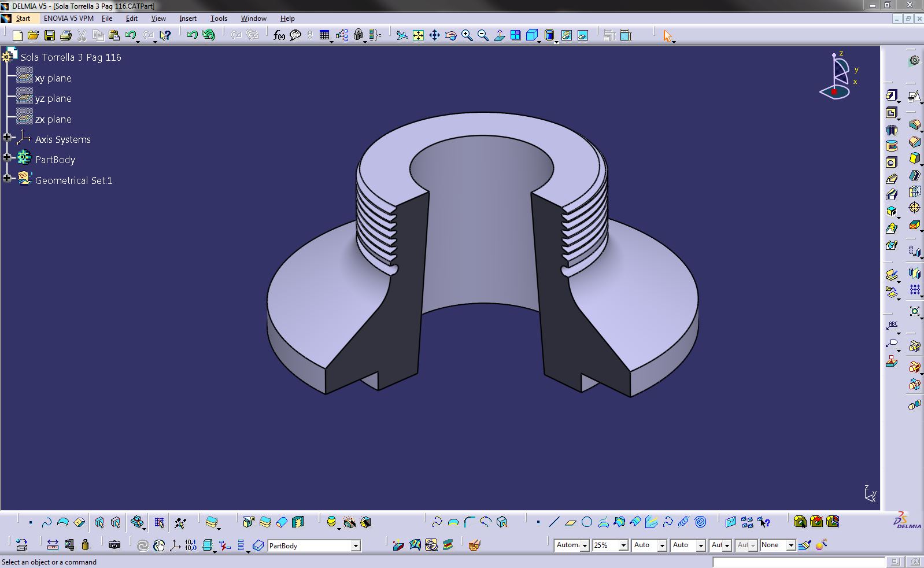Select the Pan view tool
Viewport: 924px width, 568px height.
coord(434,35)
